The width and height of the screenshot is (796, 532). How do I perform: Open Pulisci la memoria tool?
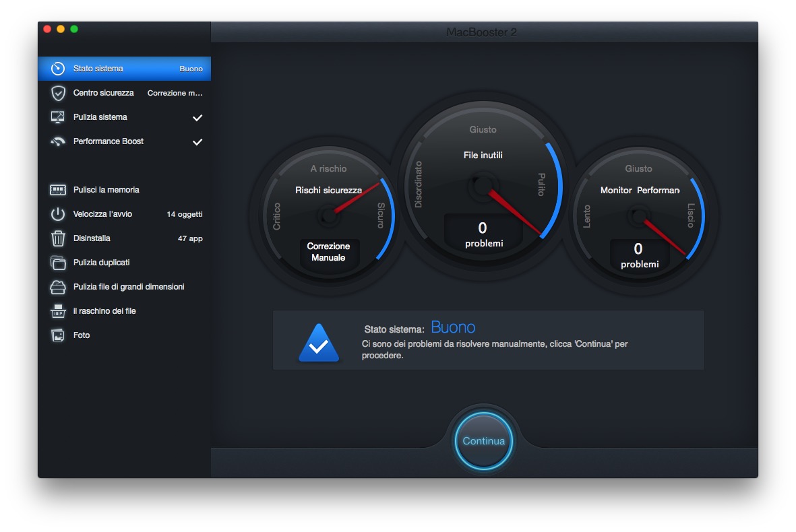pyautogui.click(x=125, y=190)
